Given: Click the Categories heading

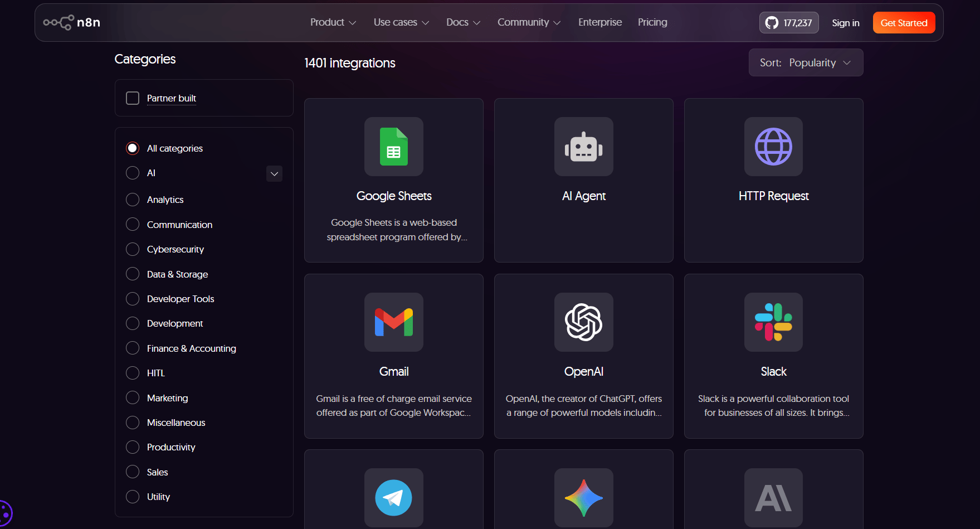Looking at the screenshot, I should [x=145, y=59].
